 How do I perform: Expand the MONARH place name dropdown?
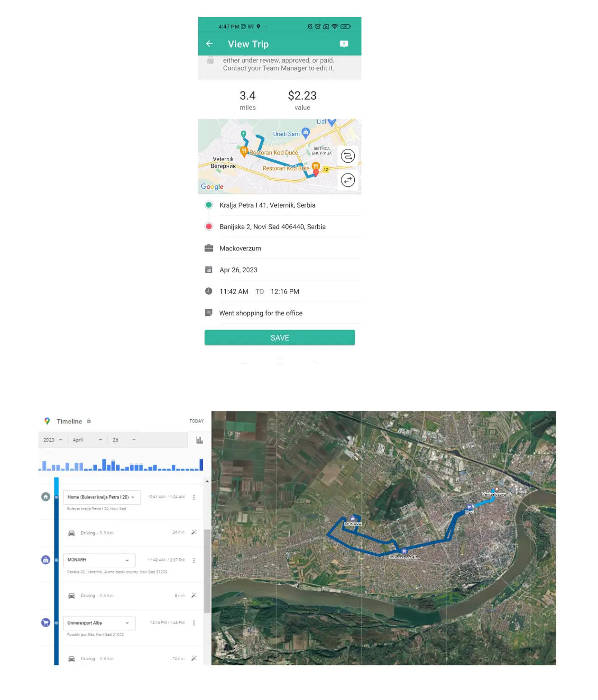click(127, 560)
